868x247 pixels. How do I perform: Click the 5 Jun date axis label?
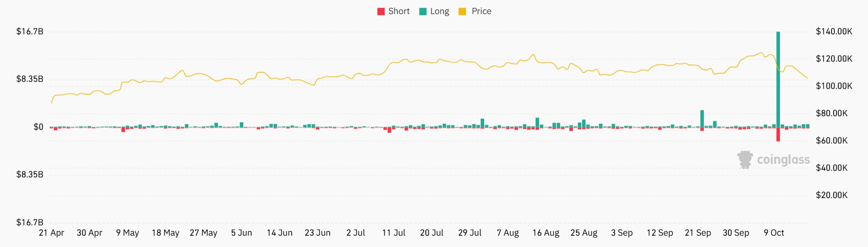point(241,233)
